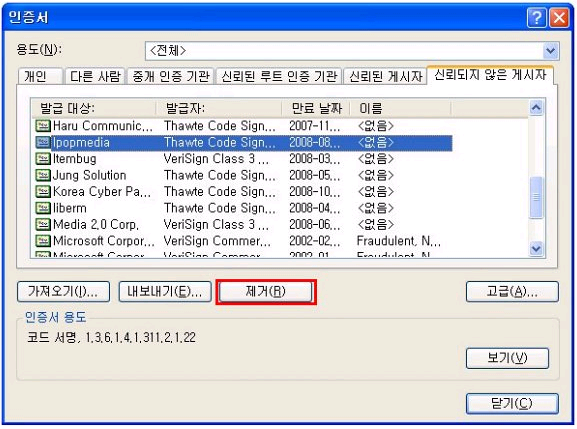Sort by 발급자 column header
Viewport: 577px width, 429px height.
coord(219,108)
